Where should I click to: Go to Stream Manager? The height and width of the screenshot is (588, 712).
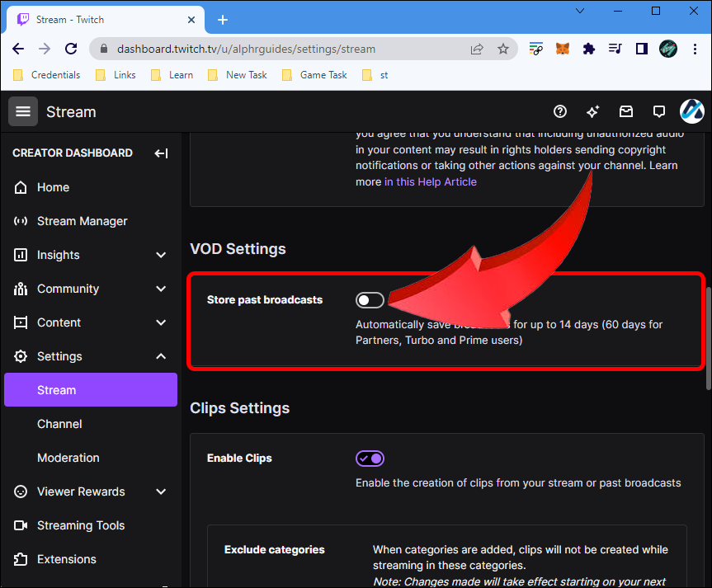click(x=83, y=221)
